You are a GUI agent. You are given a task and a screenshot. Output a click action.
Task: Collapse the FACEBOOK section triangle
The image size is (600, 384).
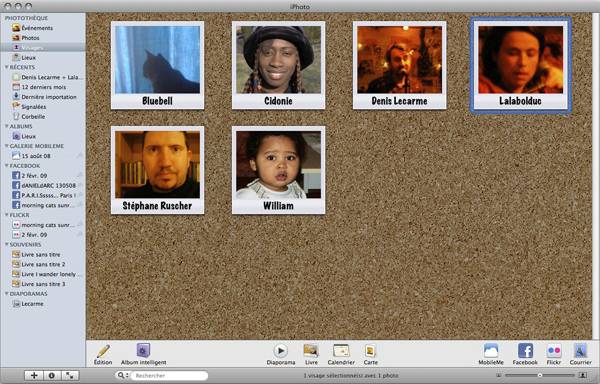pos(7,166)
